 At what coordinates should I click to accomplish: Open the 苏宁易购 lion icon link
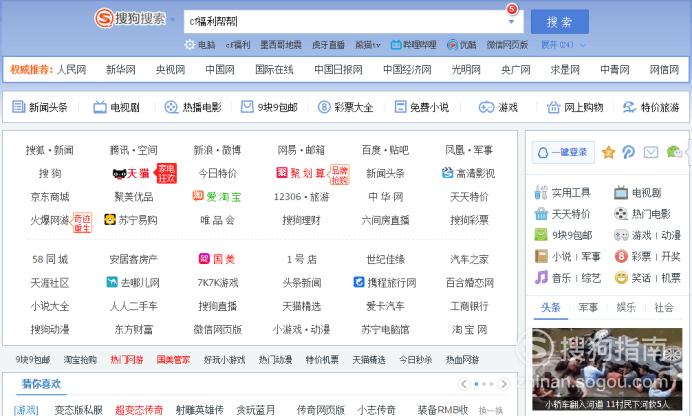coord(110,219)
